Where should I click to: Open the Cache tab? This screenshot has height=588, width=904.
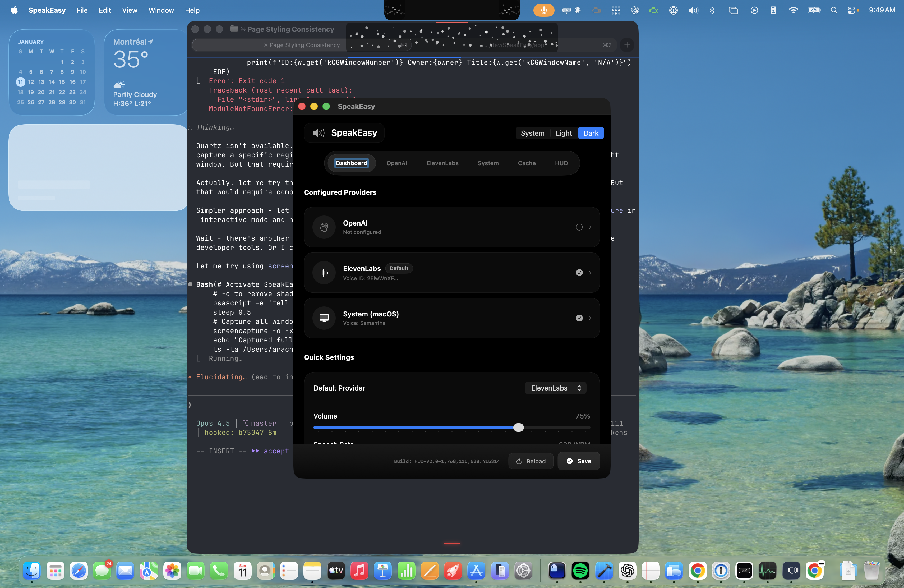(x=527, y=163)
